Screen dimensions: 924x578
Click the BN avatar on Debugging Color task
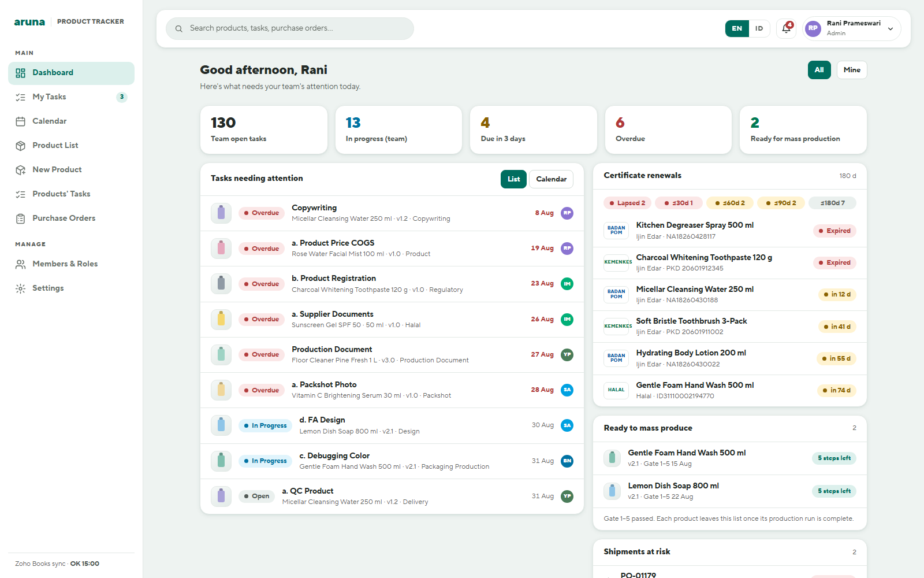(567, 461)
